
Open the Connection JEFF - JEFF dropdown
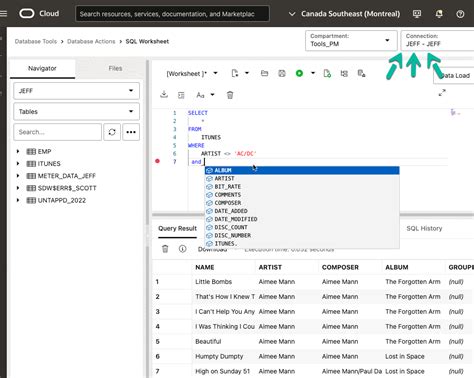(437, 40)
